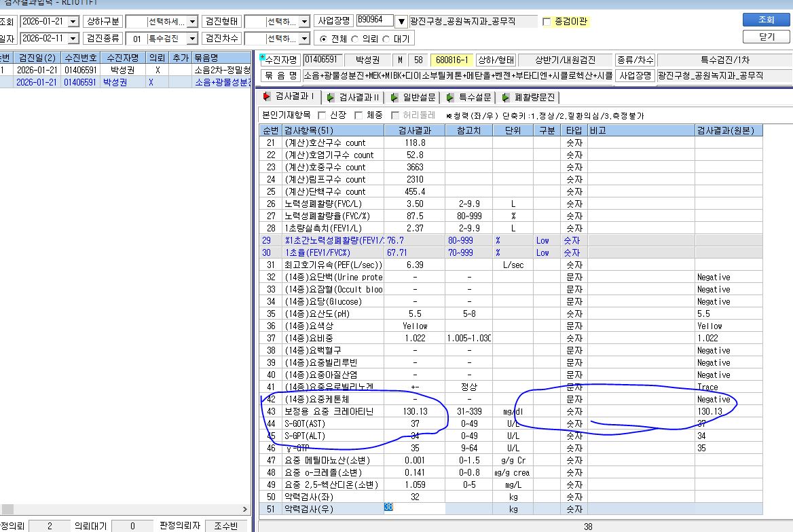Screen dimensions: 793x532
Task: Click the green flag icon beside 일반설문
Action: (394, 97)
